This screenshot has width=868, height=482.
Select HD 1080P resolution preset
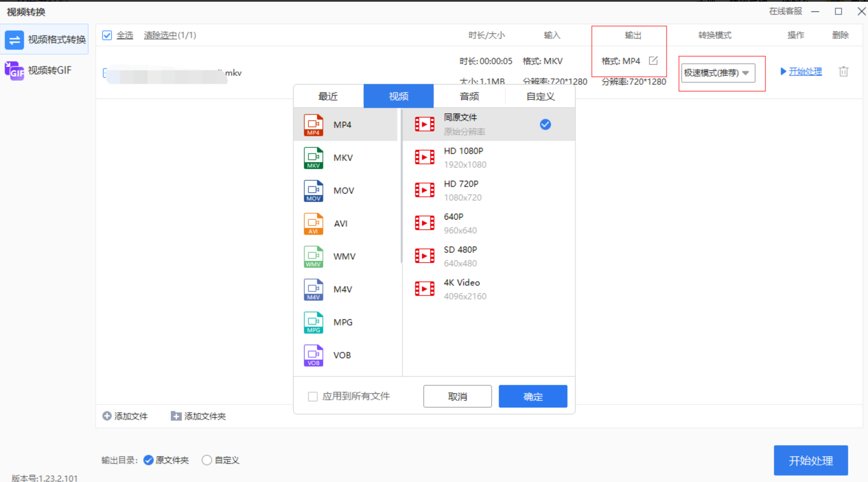489,158
